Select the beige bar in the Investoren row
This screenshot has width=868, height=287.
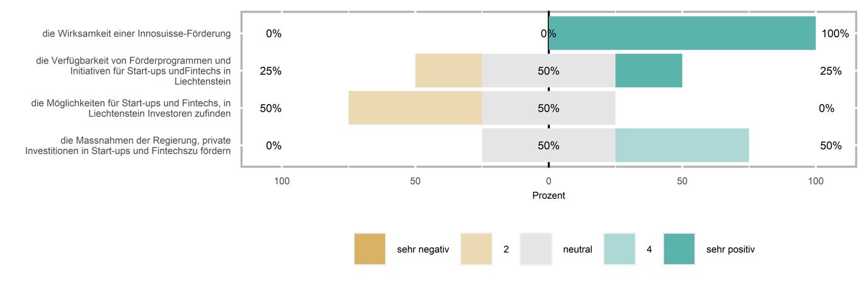click(x=415, y=108)
